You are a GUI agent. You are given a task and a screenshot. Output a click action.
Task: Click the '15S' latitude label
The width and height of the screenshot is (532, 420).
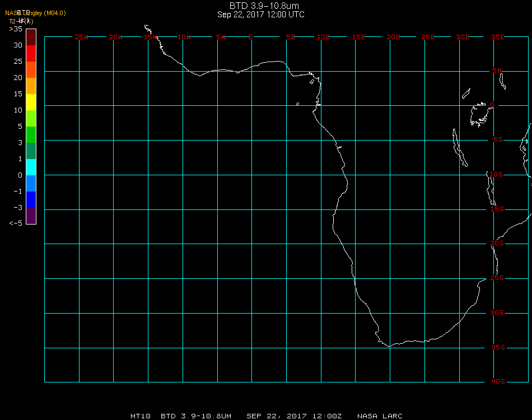[497, 209]
